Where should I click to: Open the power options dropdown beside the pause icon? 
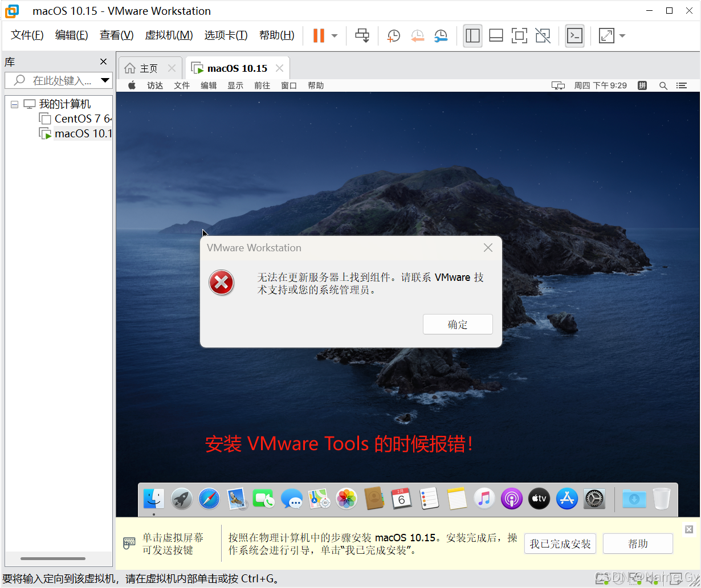tap(335, 35)
